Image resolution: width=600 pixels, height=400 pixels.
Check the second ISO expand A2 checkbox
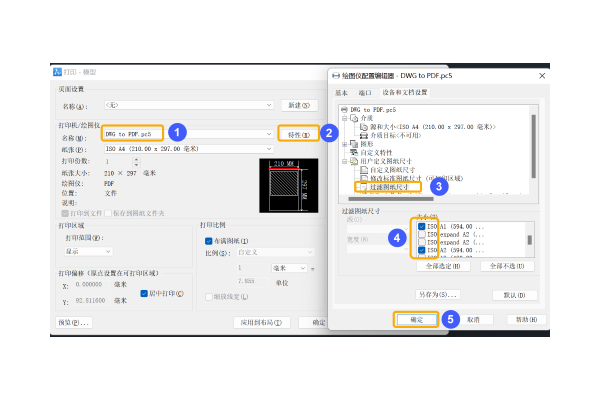pyautogui.click(x=422, y=242)
